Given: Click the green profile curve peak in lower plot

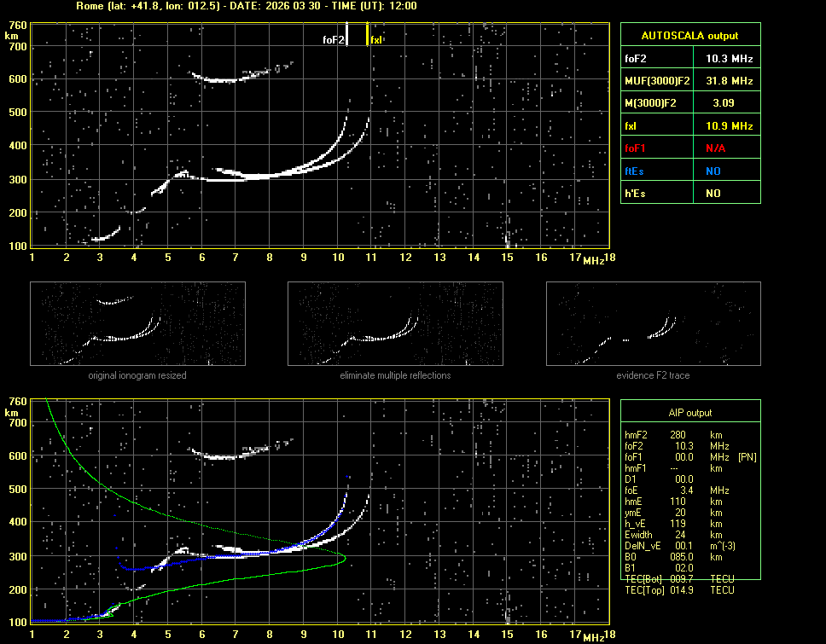Looking at the screenshot, I should tap(345, 559).
